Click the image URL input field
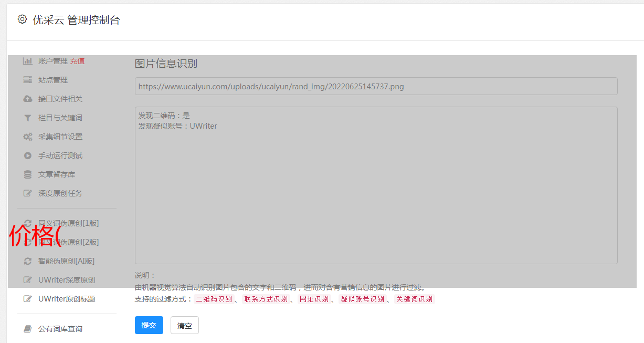 point(376,86)
